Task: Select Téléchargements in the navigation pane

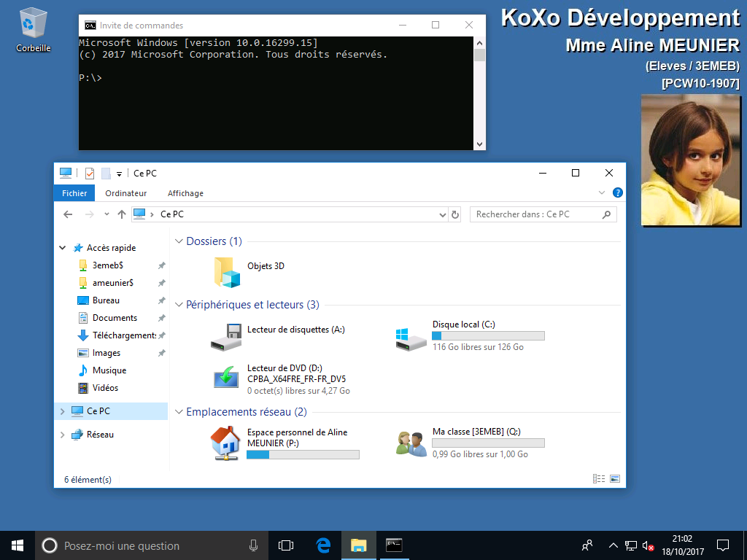Action: point(124,335)
